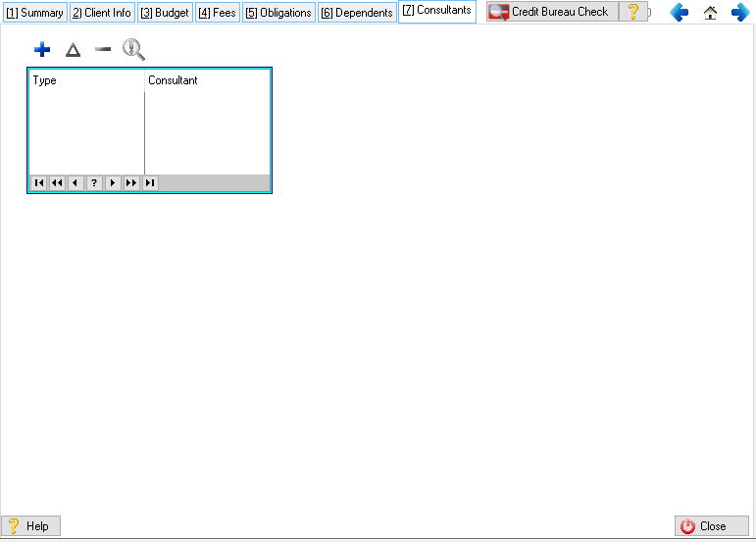The image size is (756, 542).
Task: Open the Budget tab
Action: tap(165, 13)
